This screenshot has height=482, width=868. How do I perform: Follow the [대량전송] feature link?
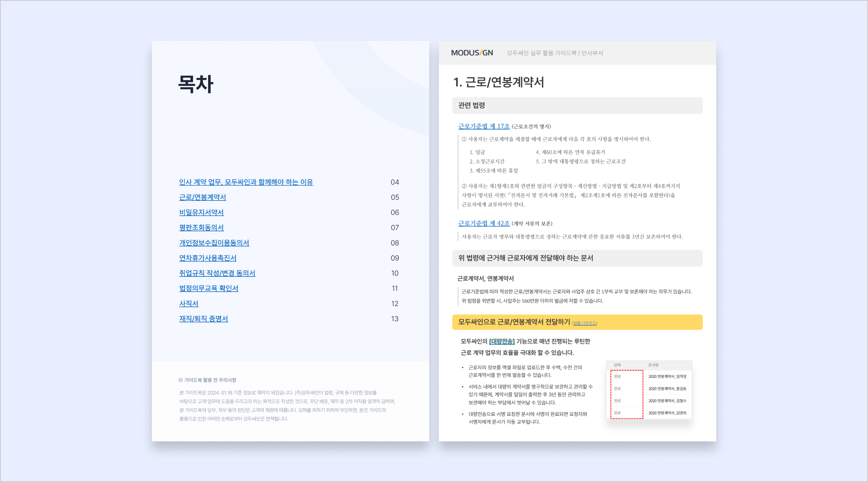502,341
